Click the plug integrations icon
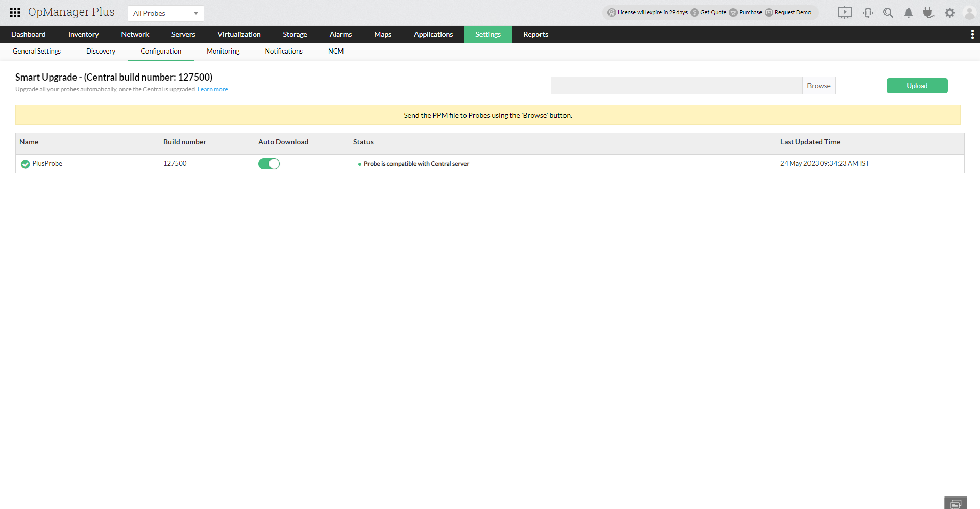The image size is (980, 509). [928, 13]
